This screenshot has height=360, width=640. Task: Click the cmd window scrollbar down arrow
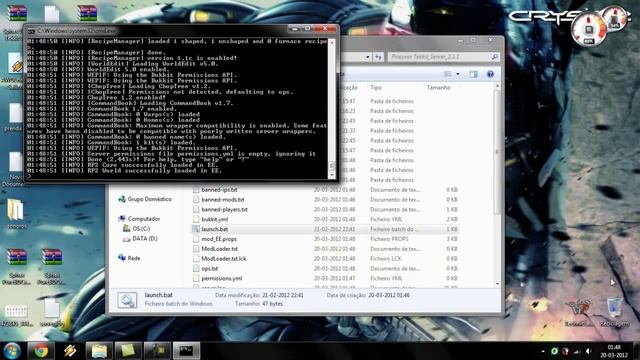(332, 175)
